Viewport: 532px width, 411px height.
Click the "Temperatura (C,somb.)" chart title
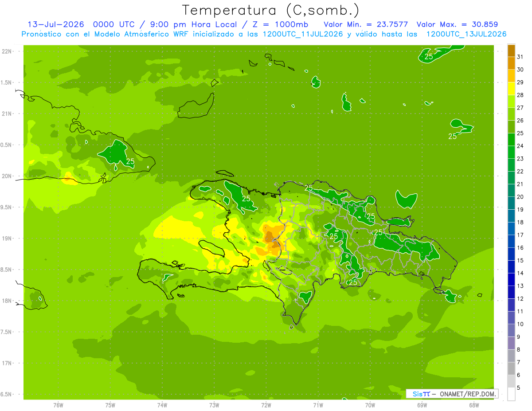click(270, 10)
